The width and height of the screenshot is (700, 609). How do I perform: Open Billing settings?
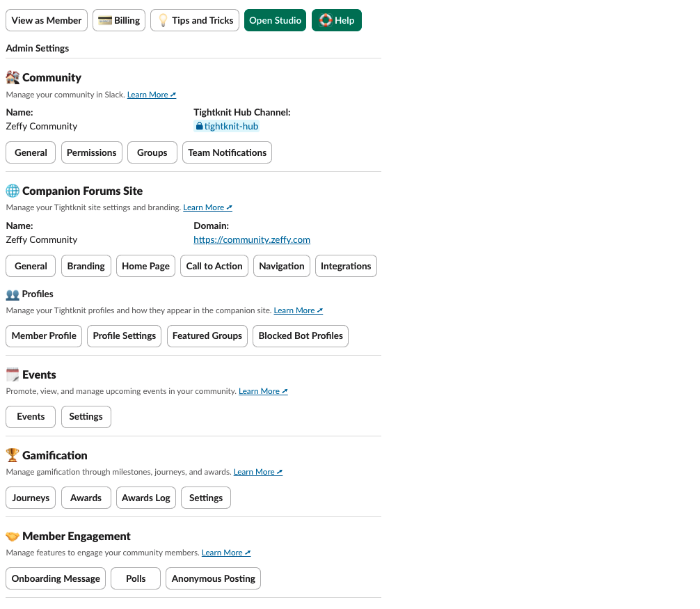pos(118,20)
